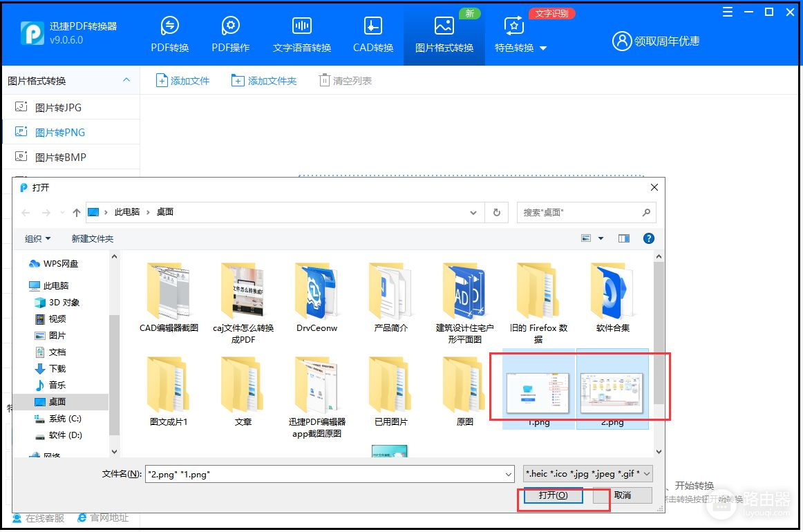Select 图片转BMP in sidebar
The image size is (803, 532).
tap(70, 158)
